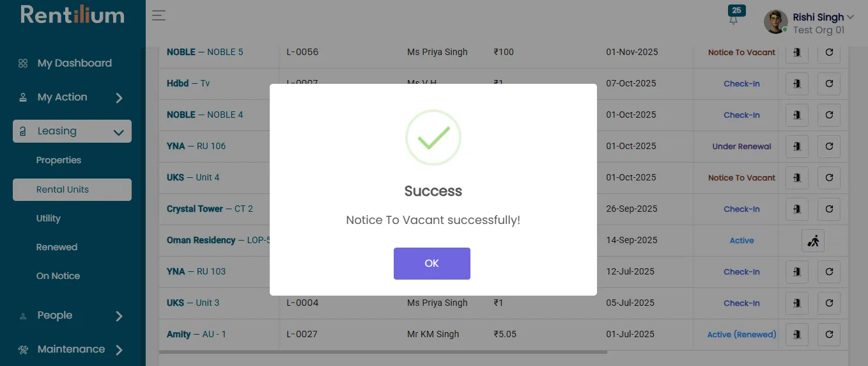This screenshot has width=868, height=366.
Task: Click the renew icon on Amity AU - 1 row
Action: tap(829, 334)
